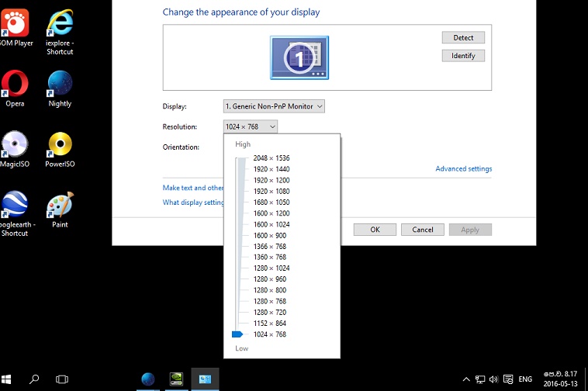Select the iexplore shortcut icon
Screen dimensions: 588x391
click(60, 22)
